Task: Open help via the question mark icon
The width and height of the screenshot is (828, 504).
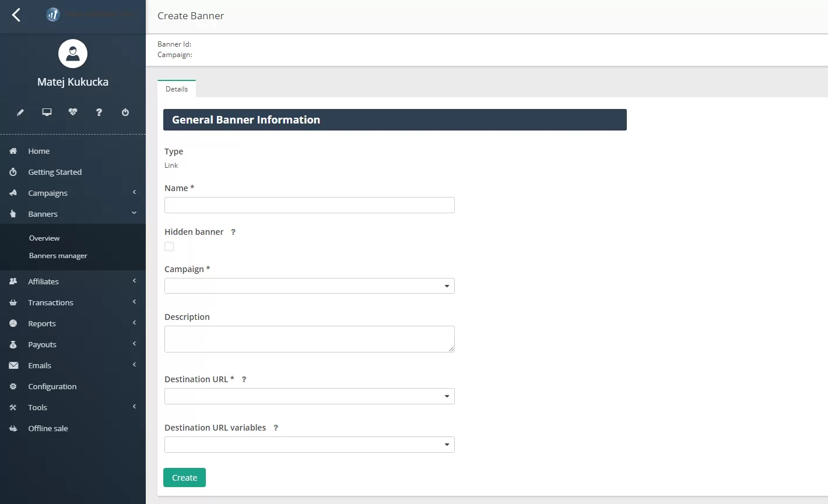Action: pos(99,112)
